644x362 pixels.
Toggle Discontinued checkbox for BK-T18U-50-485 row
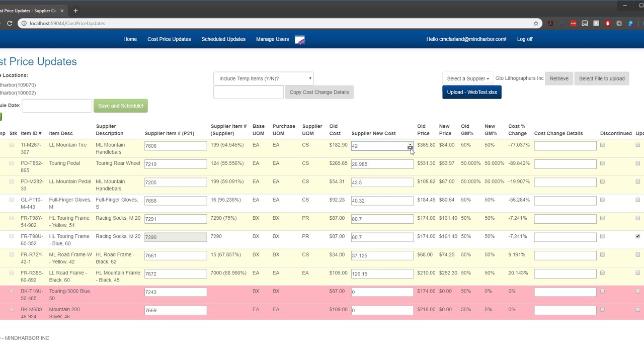click(x=602, y=291)
